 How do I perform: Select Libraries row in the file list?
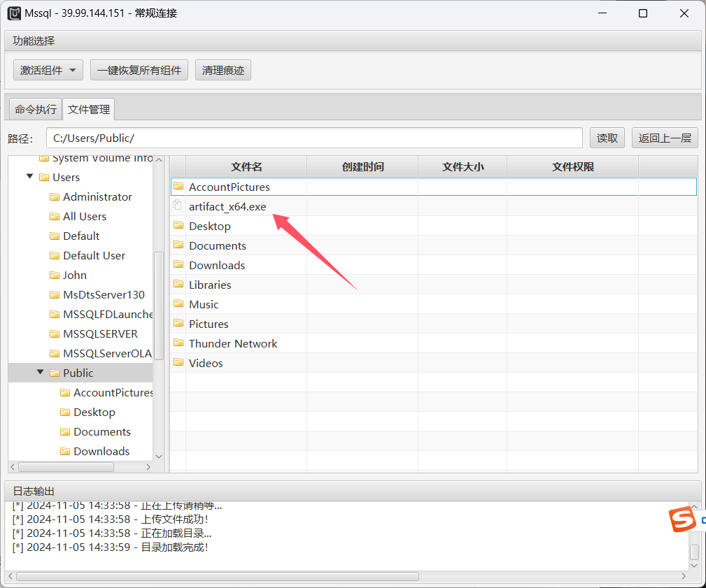[x=434, y=285]
